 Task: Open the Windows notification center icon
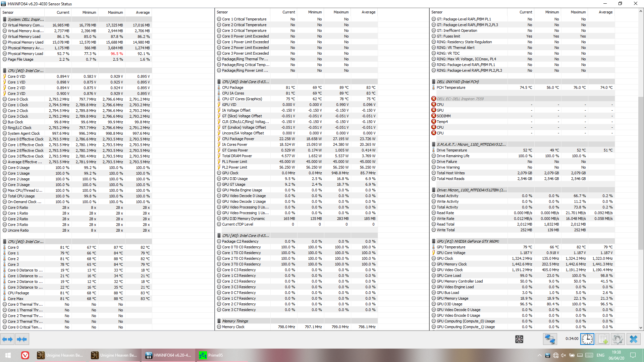coord(633,355)
